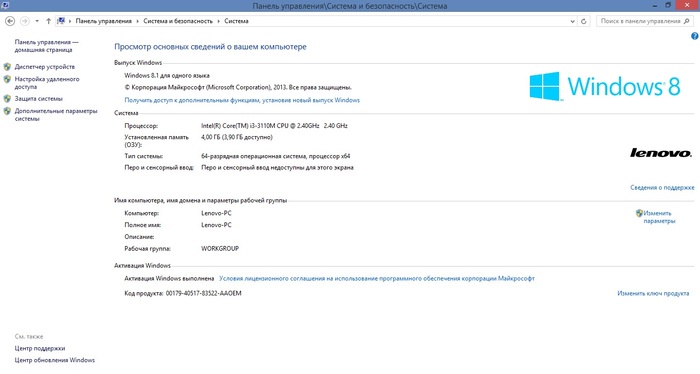Minimize the System window

coord(655,5)
